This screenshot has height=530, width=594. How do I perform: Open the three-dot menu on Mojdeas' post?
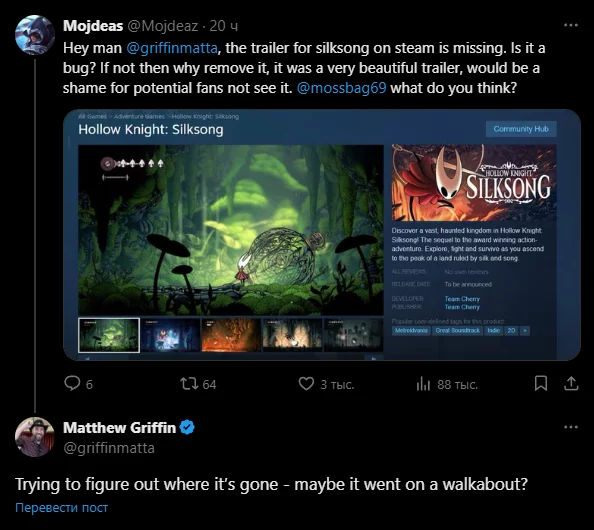(571, 25)
